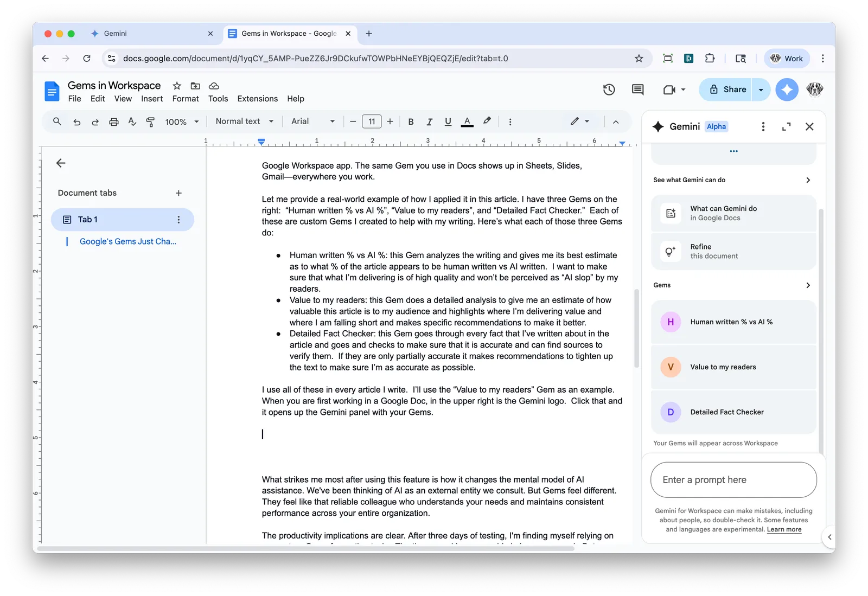
Task: Open the Normal text style dropdown
Action: pos(244,121)
